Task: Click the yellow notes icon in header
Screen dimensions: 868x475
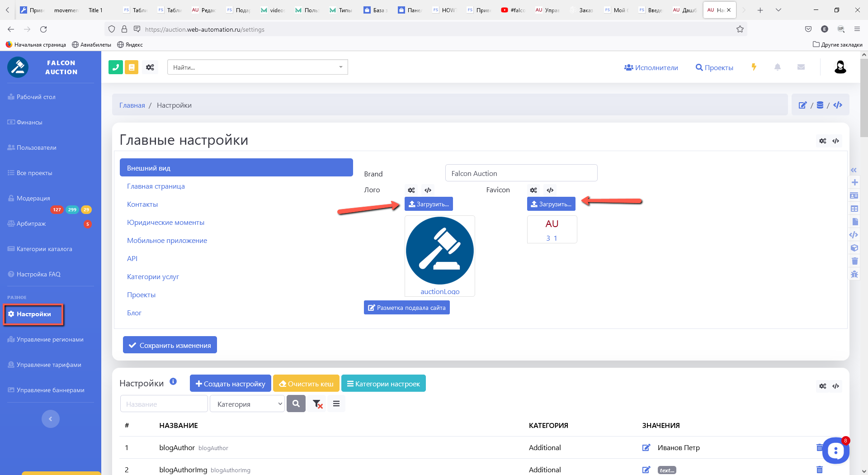Action: [132, 67]
